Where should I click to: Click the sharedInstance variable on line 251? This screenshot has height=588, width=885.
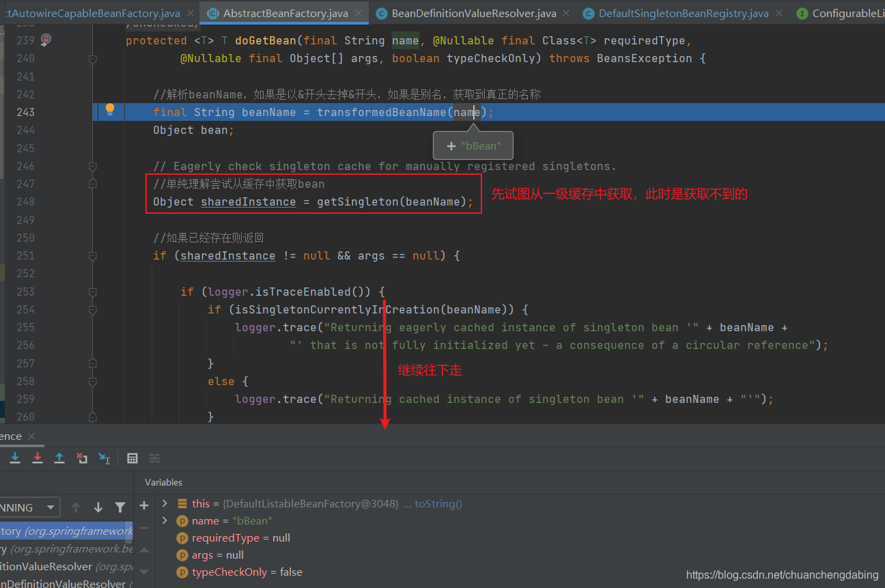click(x=228, y=256)
